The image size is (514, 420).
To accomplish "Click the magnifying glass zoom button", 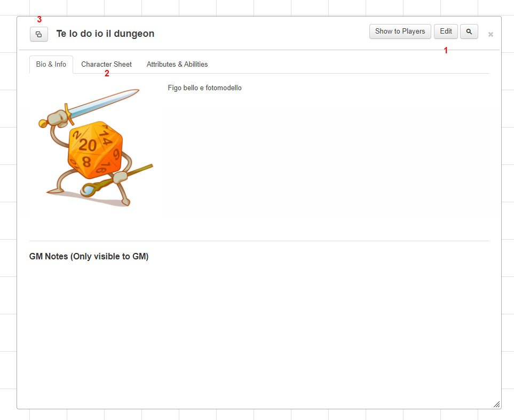I will (469, 31).
